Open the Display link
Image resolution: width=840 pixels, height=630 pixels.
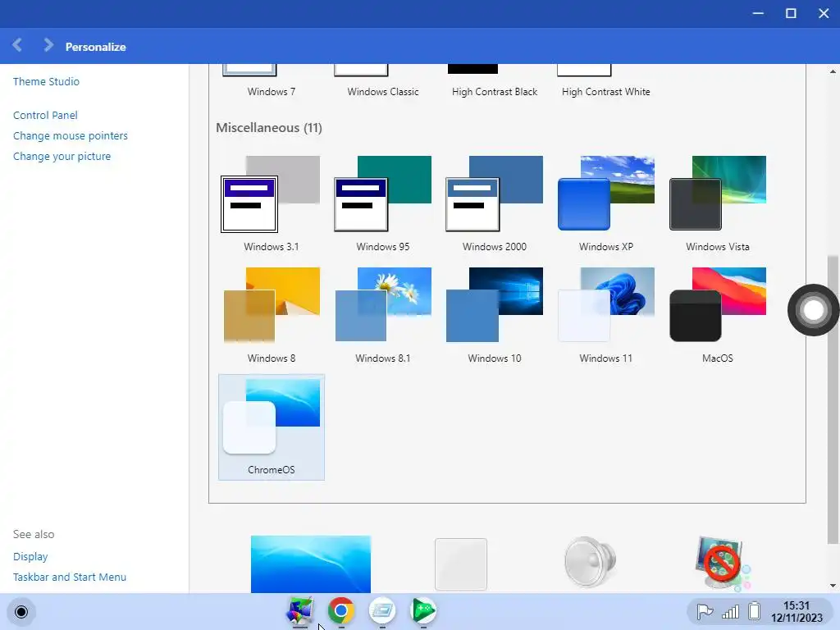[x=30, y=557]
